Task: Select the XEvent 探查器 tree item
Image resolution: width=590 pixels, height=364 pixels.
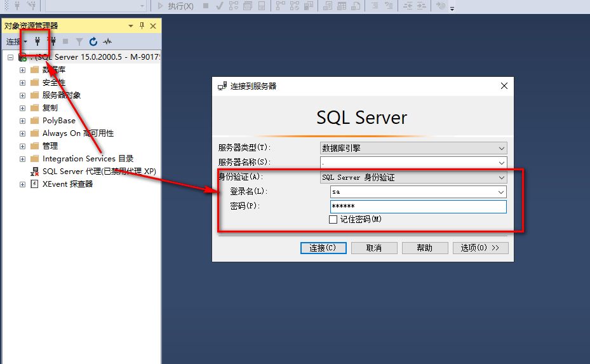Action: click(x=68, y=184)
